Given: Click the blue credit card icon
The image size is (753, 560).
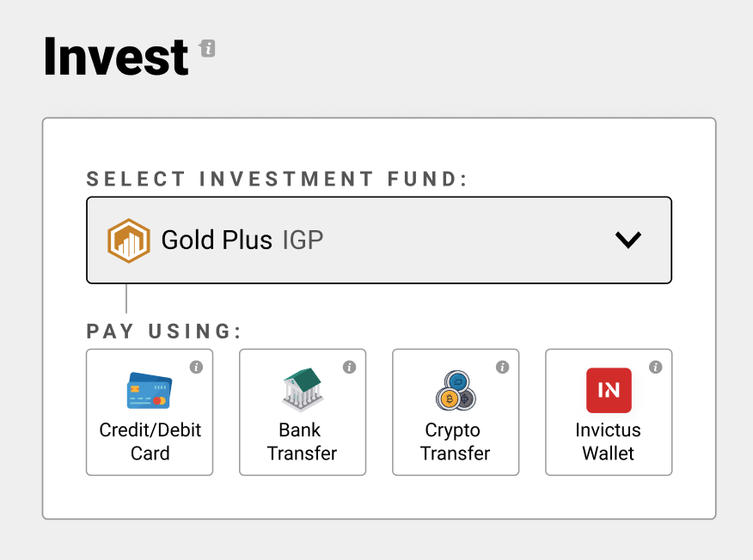Looking at the screenshot, I should coord(150,391).
